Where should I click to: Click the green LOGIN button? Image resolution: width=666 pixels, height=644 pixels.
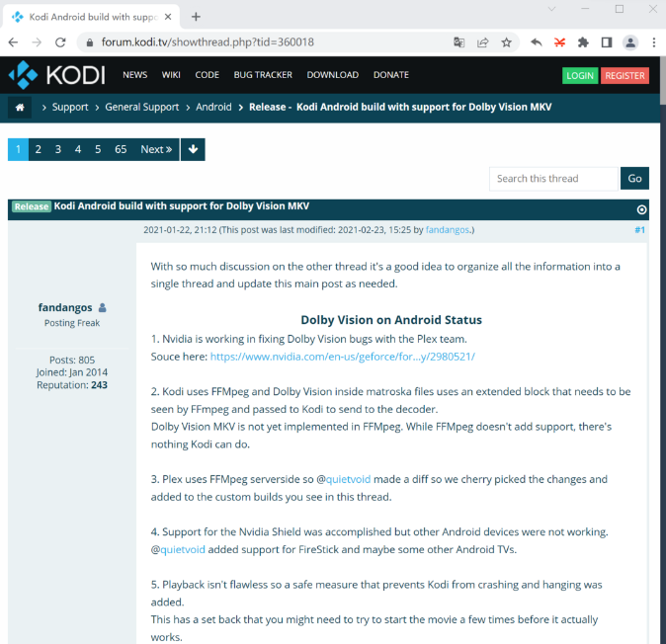(x=580, y=76)
